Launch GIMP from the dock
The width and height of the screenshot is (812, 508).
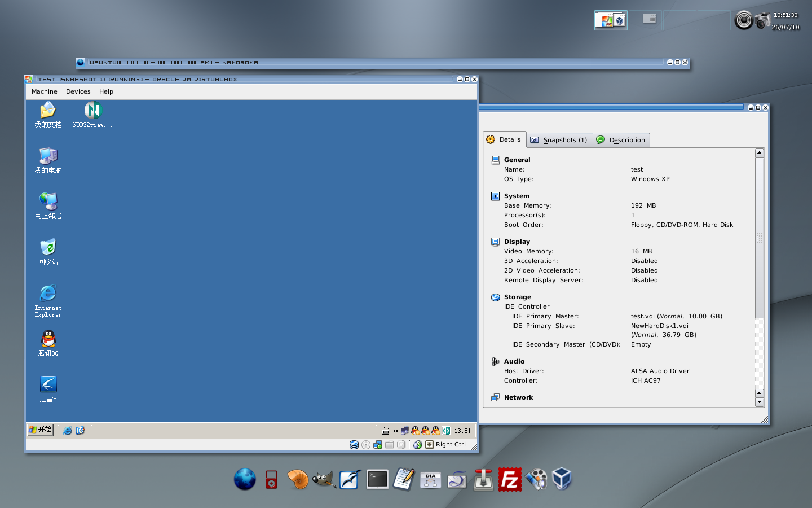324,479
